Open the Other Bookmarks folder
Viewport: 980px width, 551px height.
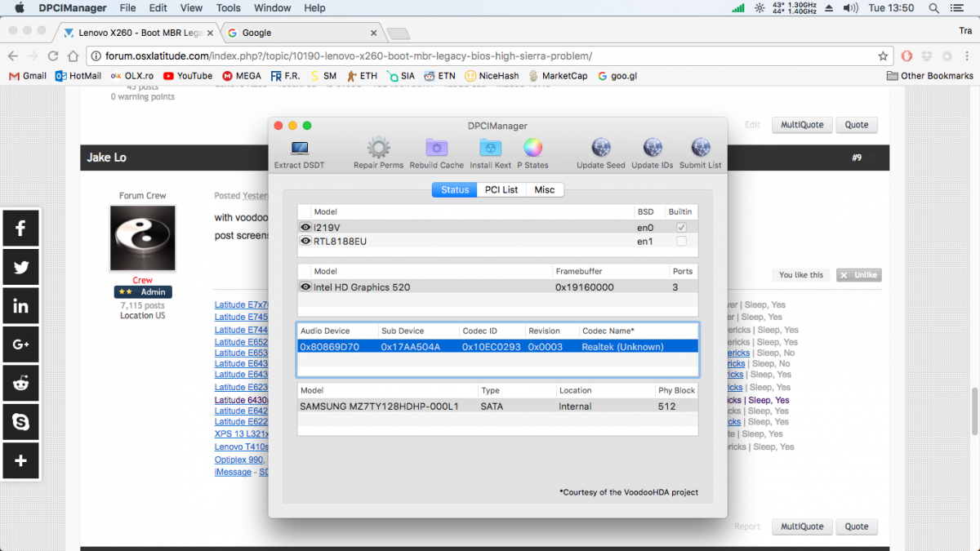[x=929, y=76]
